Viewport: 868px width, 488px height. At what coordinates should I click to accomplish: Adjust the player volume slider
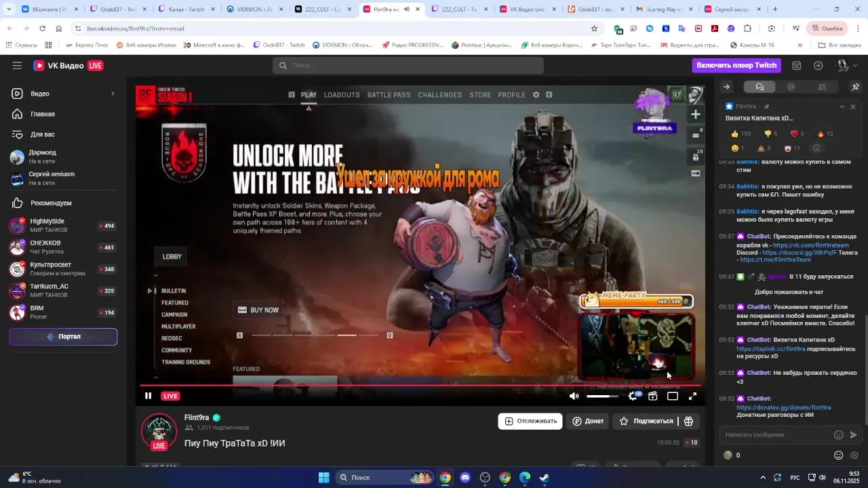(602, 396)
